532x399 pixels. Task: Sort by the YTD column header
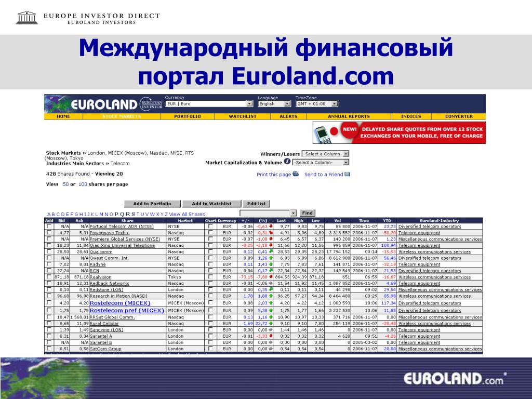pos(387,220)
